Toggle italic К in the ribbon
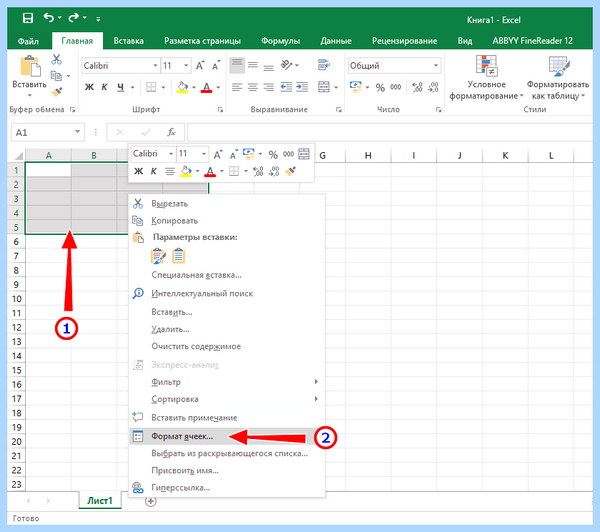 pyautogui.click(x=104, y=87)
